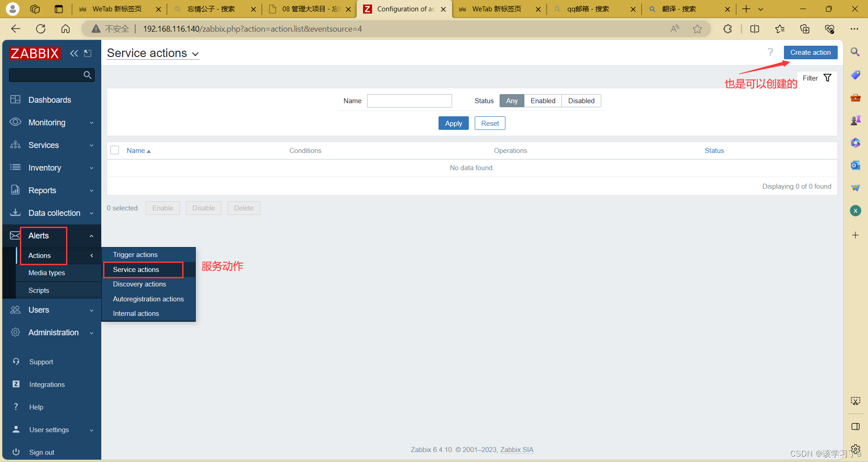This screenshot has height=462, width=868.
Task: Click the Data collection download icon
Action: point(15,213)
